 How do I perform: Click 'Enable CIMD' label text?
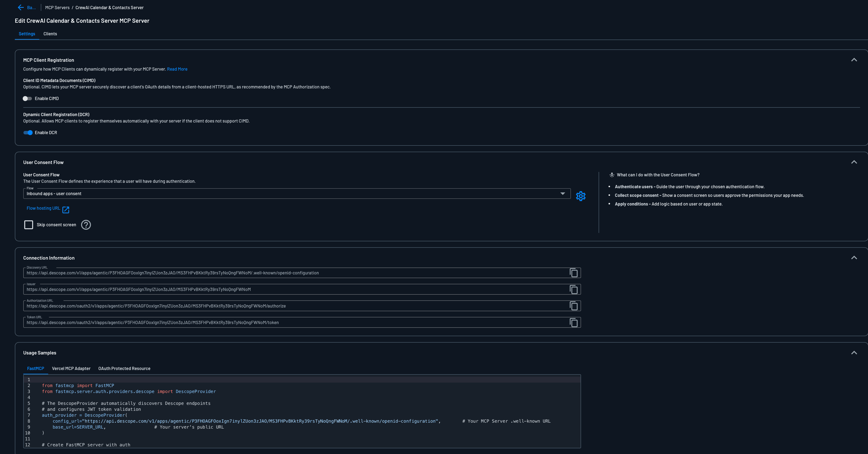tap(46, 99)
